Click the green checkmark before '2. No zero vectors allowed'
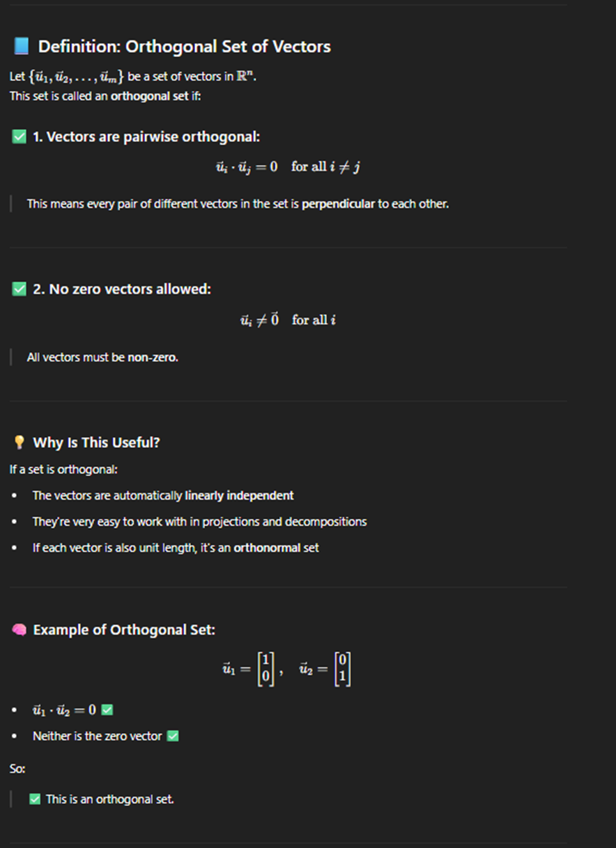This screenshot has height=848, width=616. coord(20,288)
